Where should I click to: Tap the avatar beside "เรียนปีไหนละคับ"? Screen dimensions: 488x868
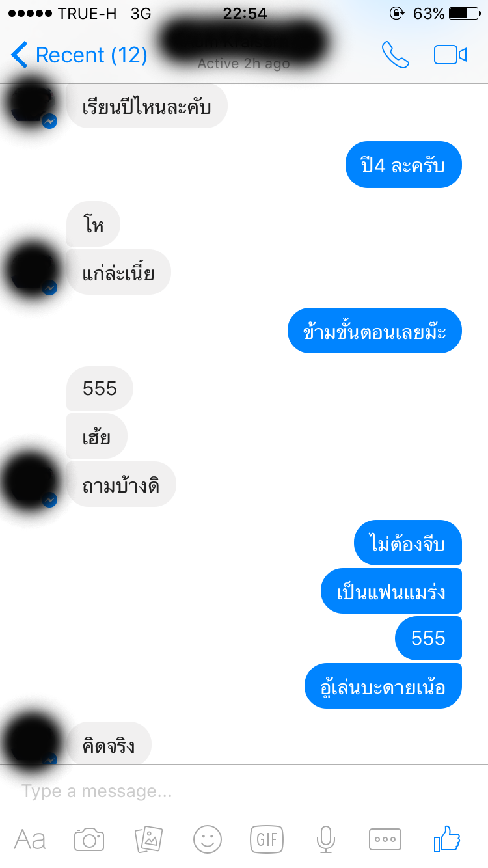[x=33, y=104]
